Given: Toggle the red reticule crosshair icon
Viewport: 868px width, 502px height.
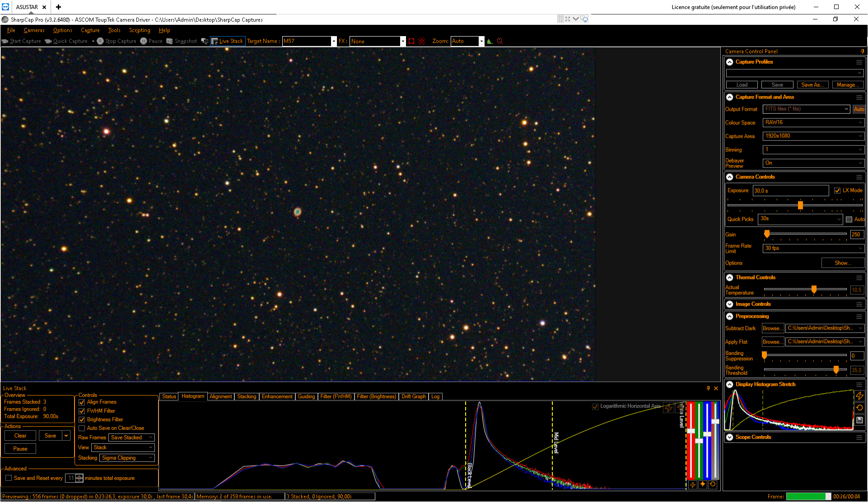Looking at the screenshot, I should pyautogui.click(x=421, y=41).
